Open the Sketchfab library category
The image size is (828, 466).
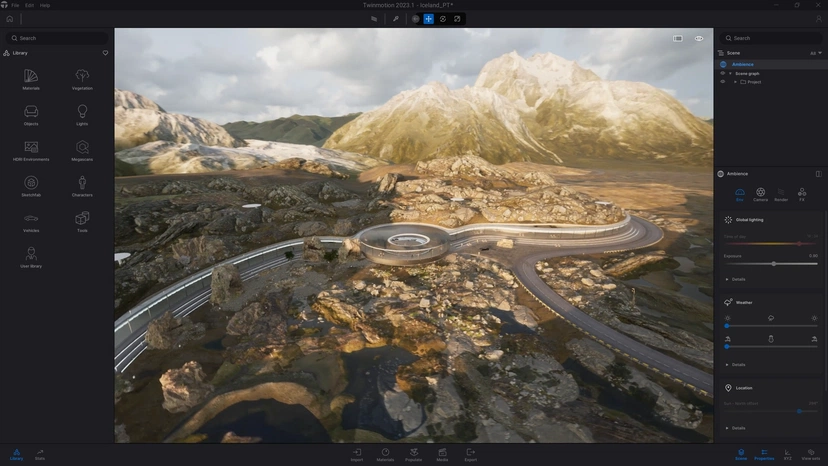tap(31, 185)
